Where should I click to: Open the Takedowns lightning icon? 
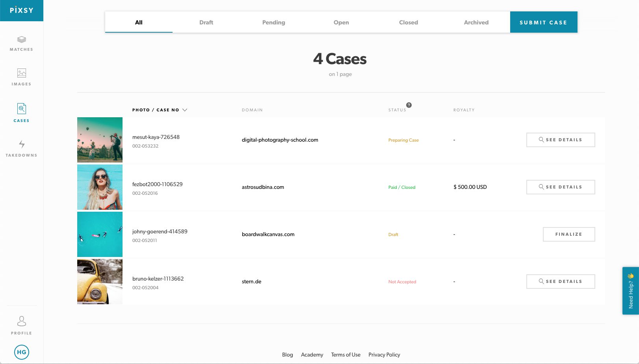coord(22,144)
